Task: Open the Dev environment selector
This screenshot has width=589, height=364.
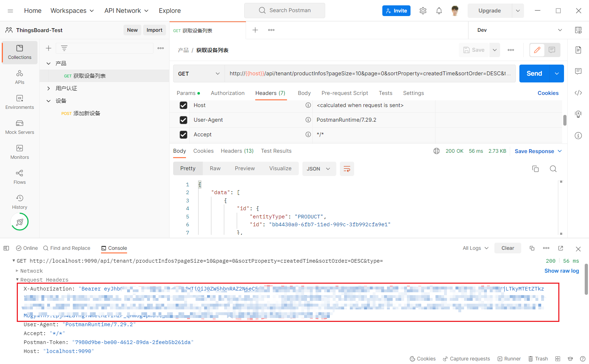Action: [519, 30]
